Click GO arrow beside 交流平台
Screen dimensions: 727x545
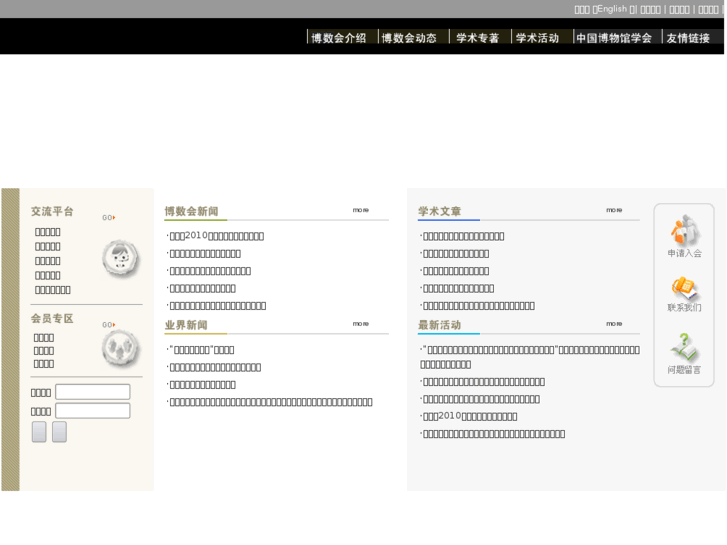pos(108,218)
